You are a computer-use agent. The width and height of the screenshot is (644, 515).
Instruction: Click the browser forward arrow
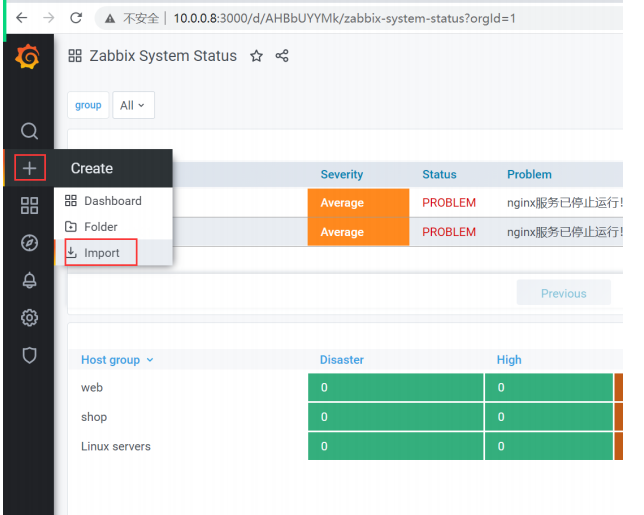coord(49,18)
